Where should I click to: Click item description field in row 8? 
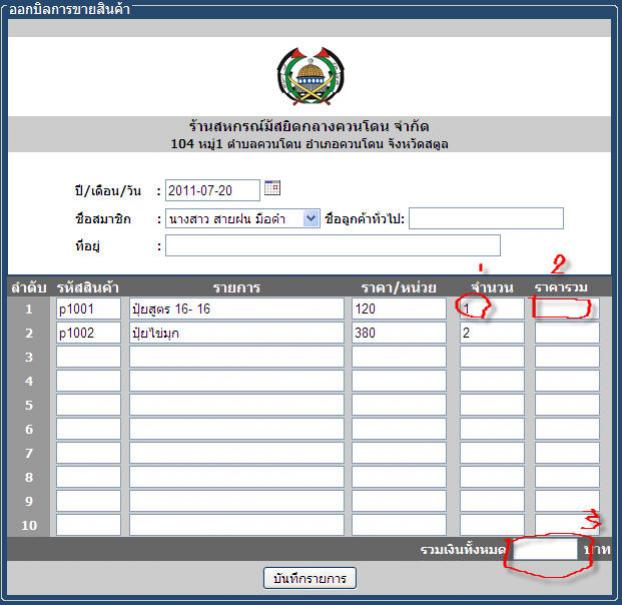(x=236, y=477)
